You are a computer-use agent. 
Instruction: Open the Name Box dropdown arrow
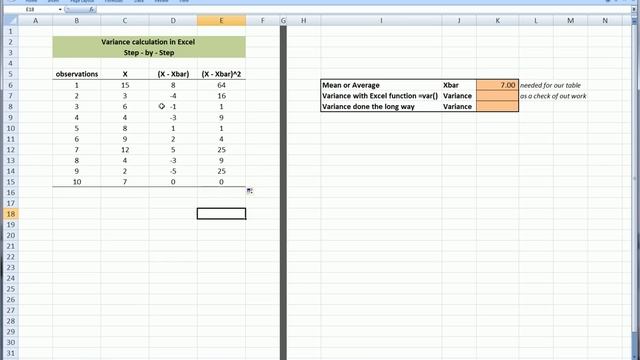(x=60, y=9)
